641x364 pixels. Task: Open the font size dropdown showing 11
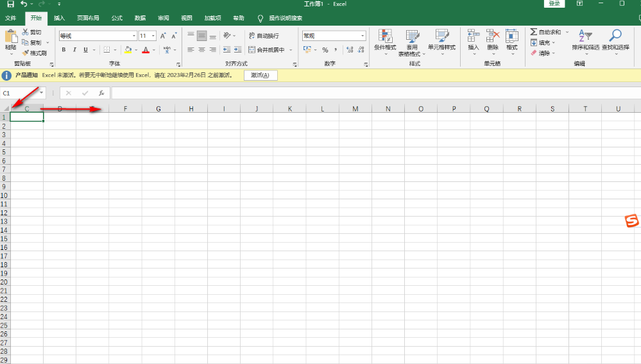pyautogui.click(x=153, y=36)
